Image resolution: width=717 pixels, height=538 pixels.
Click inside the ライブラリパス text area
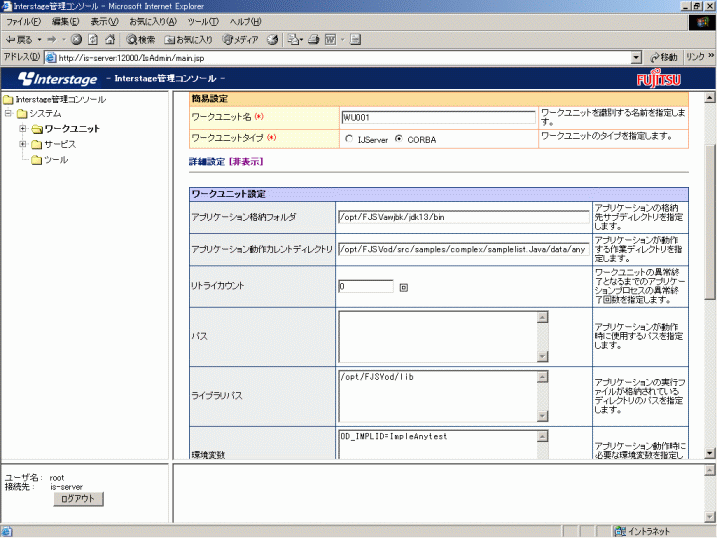pos(438,396)
